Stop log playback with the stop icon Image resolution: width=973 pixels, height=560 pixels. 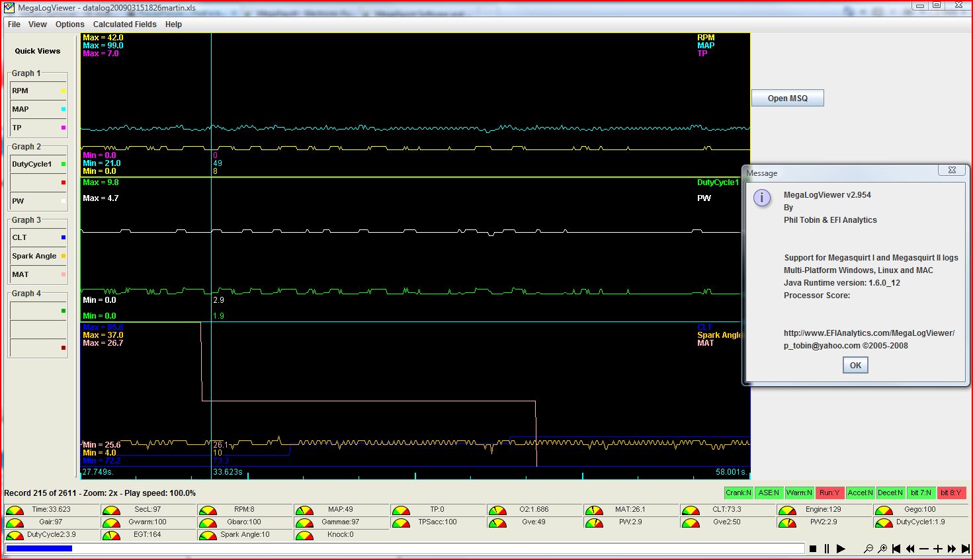coord(813,549)
